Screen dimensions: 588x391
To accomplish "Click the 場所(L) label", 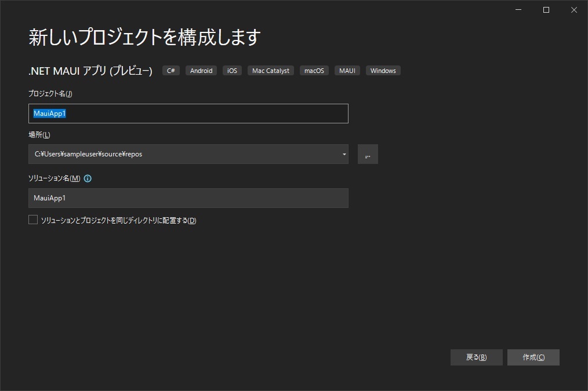I will click(x=39, y=135).
